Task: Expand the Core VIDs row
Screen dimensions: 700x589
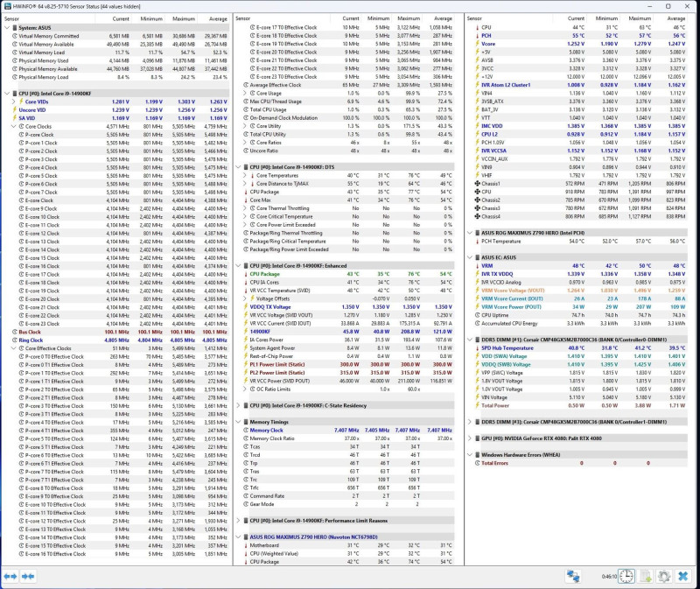Action: [14, 102]
